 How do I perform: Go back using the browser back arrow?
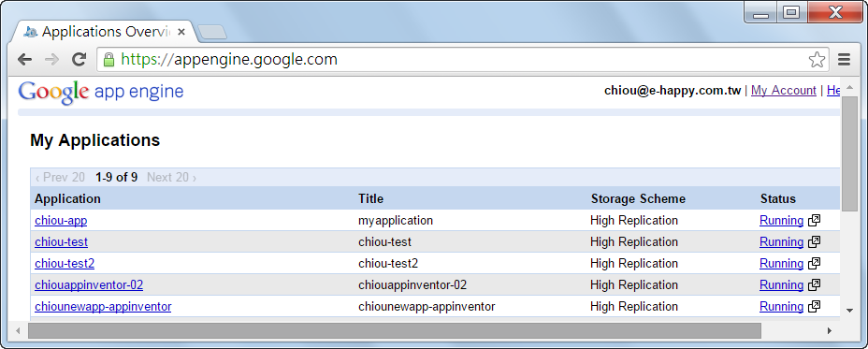pyautogui.click(x=25, y=59)
